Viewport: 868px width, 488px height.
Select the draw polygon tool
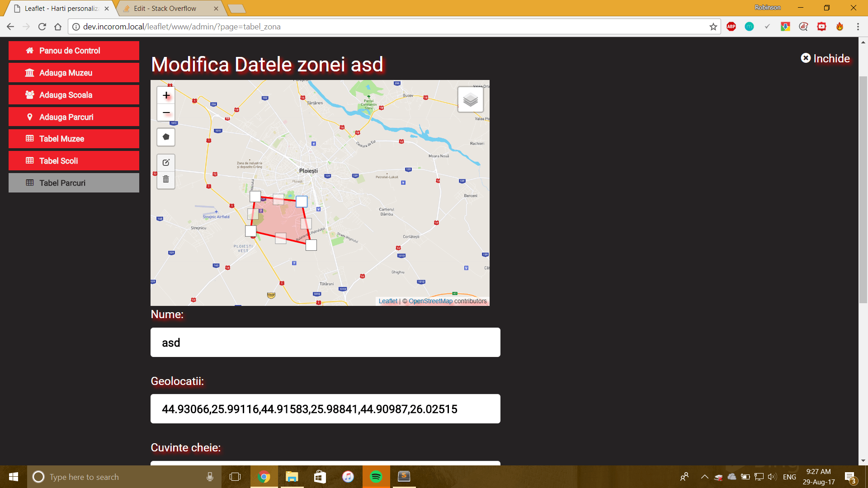pos(166,137)
